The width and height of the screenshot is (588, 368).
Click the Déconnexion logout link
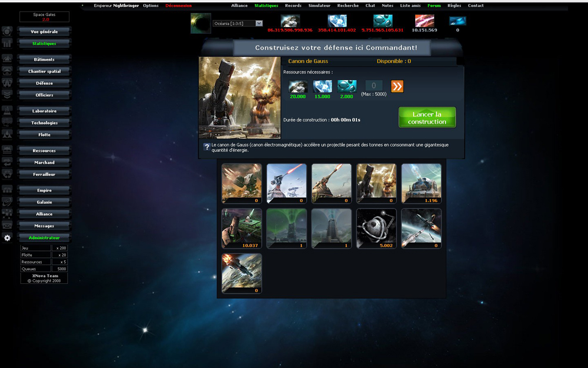[x=178, y=6]
